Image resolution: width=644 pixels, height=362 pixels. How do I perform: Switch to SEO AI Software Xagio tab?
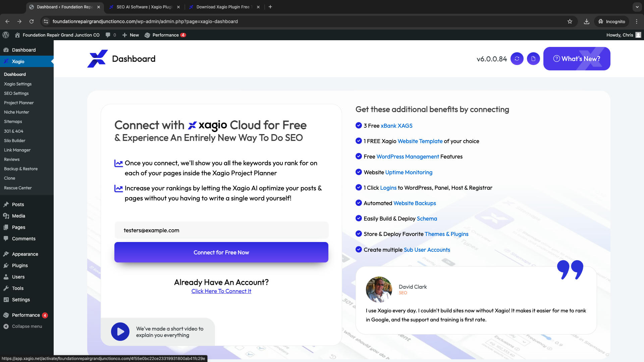click(x=144, y=7)
